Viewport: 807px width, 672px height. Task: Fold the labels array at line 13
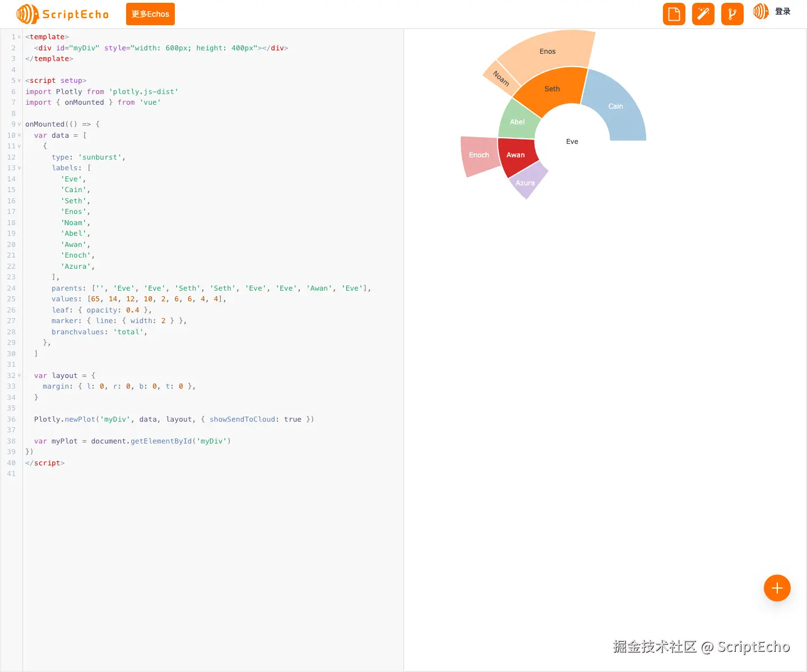(19, 168)
